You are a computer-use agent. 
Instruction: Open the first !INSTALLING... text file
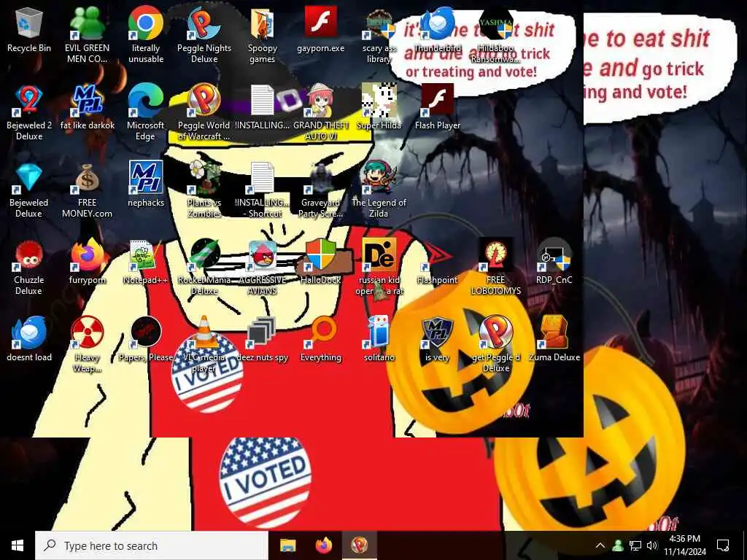pyautogui.click(x=263, y=107)
